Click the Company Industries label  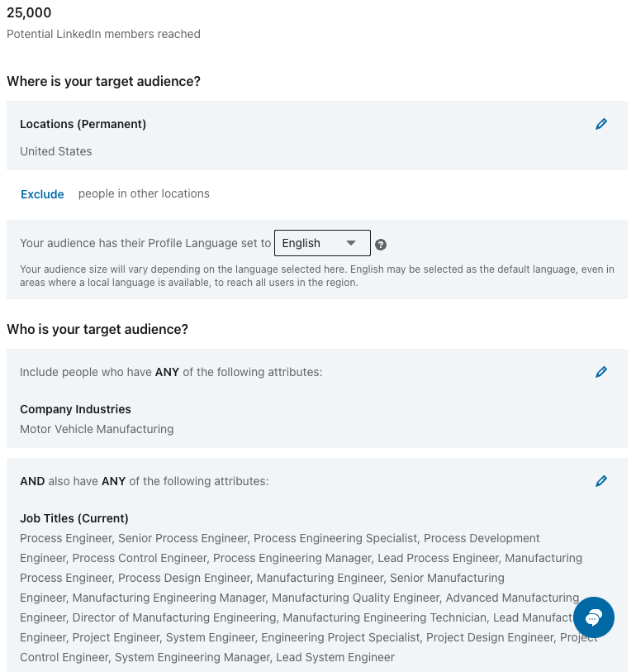[x=75, y=409]
